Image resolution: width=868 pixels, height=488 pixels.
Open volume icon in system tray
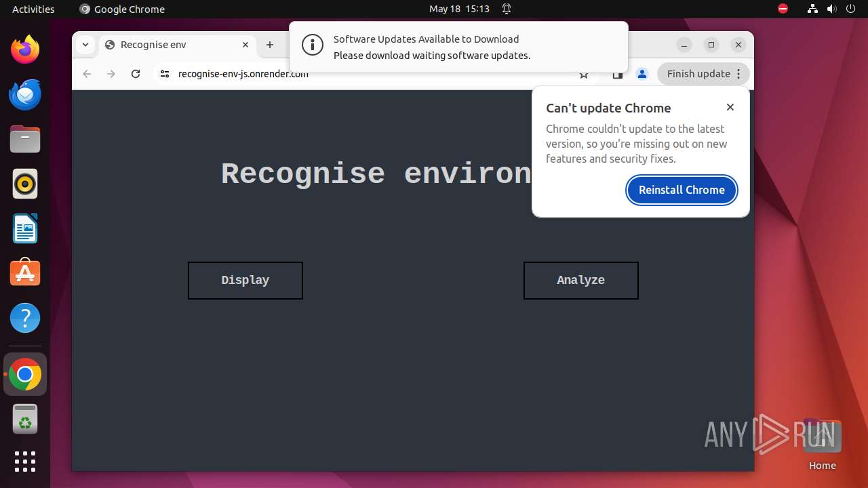tap(832, 9)
